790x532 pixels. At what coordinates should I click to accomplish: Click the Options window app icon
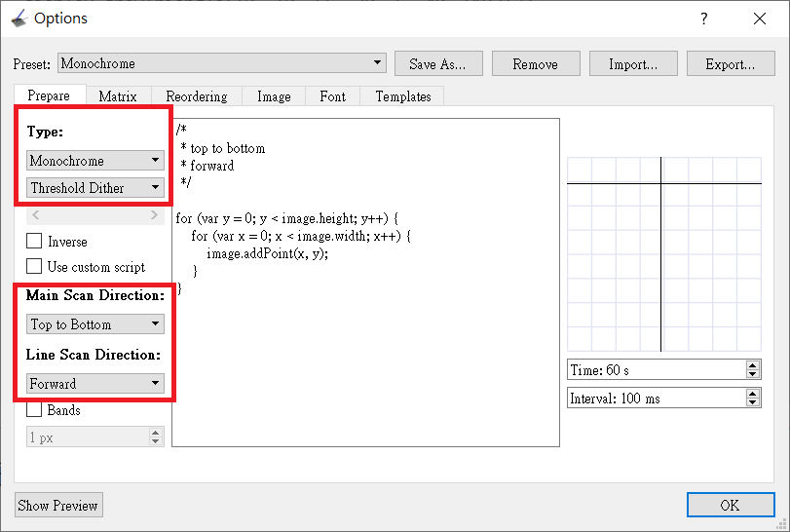coord(18,19)
